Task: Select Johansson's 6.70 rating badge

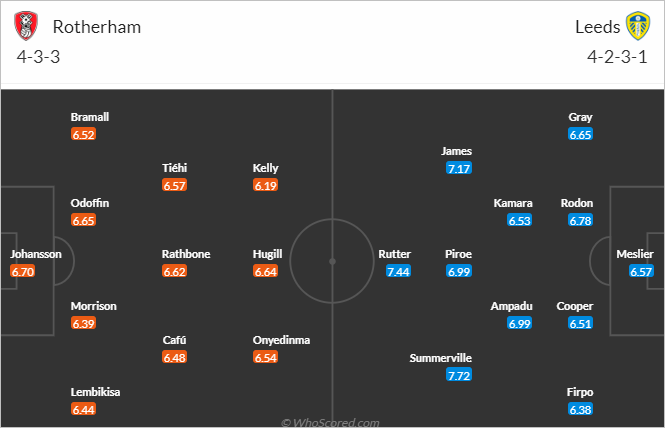Action: [x=23, y=271]
